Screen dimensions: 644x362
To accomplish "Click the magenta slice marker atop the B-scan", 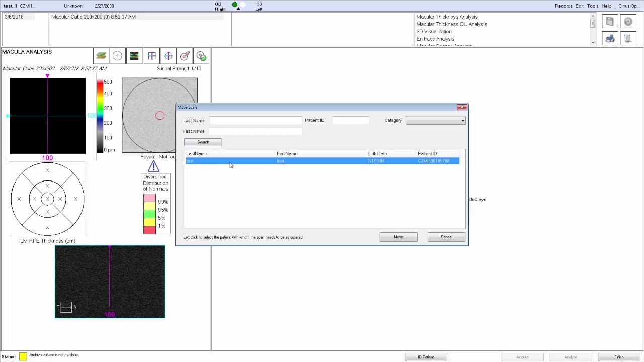I will pos(110,247).
